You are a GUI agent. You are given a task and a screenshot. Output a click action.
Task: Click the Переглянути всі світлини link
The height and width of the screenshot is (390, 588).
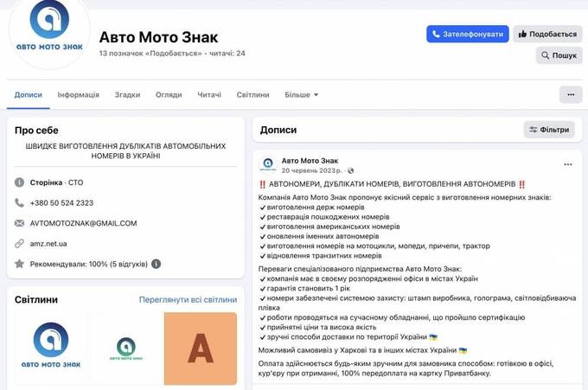(x=188, y=299)
